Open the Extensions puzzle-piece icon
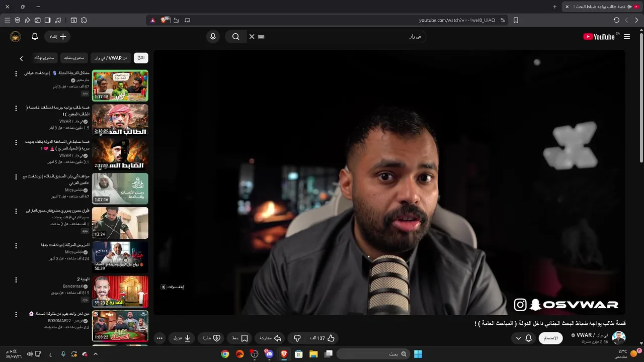The height and width of the screenshot is (362, 644). (x=84, y=20)
